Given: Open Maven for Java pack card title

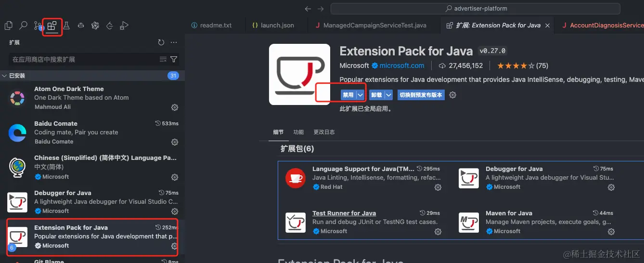Looking at the screenshot, I should point(509,213).
